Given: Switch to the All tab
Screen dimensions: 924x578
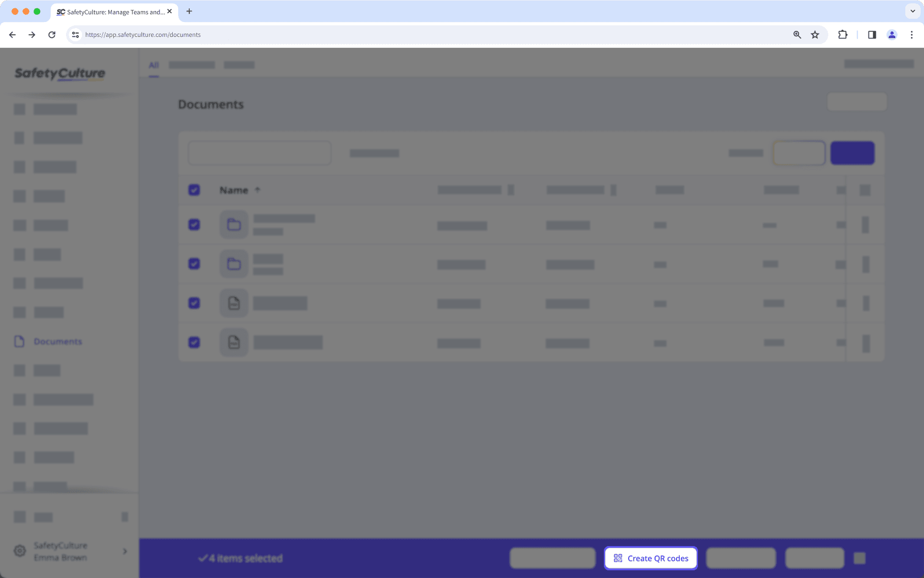Looking at the screenshot, I should click(153, 64).
